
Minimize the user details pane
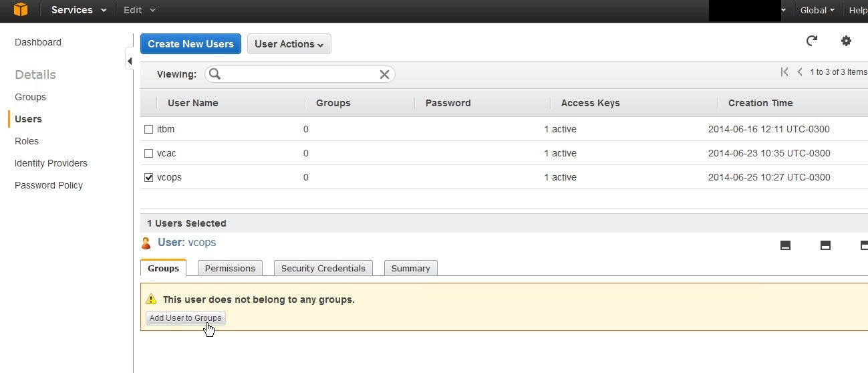tap(786, 245)
